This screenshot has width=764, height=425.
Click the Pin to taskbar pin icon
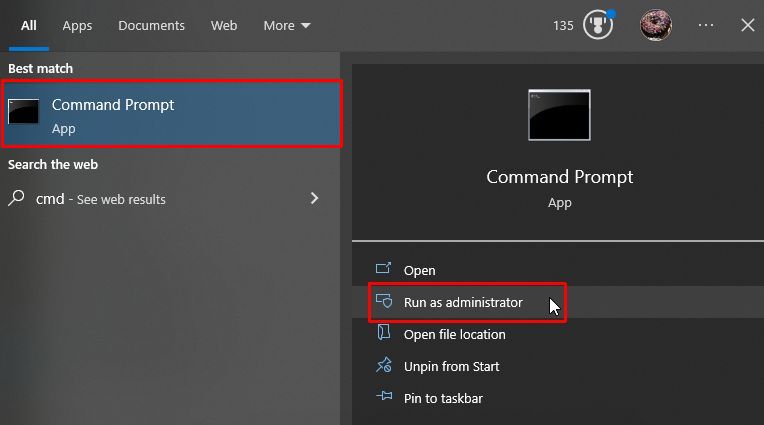click(x=384, y=396)
